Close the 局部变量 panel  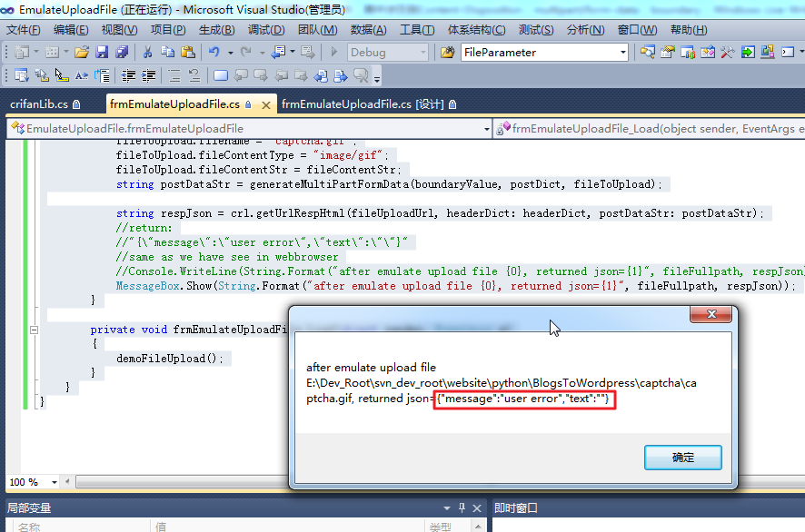(x=477, y=508)
